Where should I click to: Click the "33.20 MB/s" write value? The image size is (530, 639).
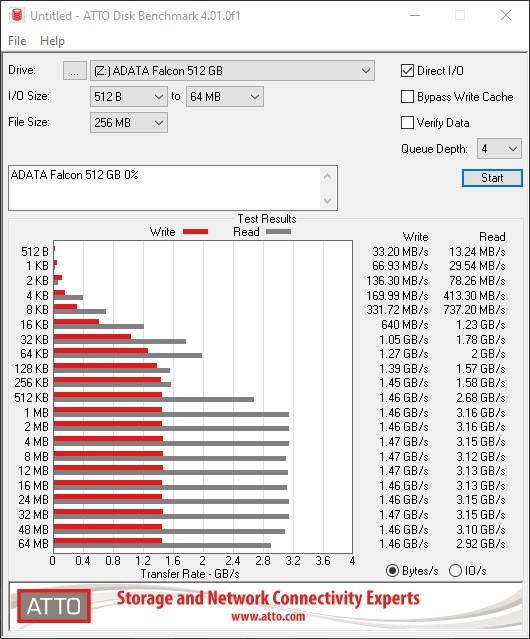[400, 252]
